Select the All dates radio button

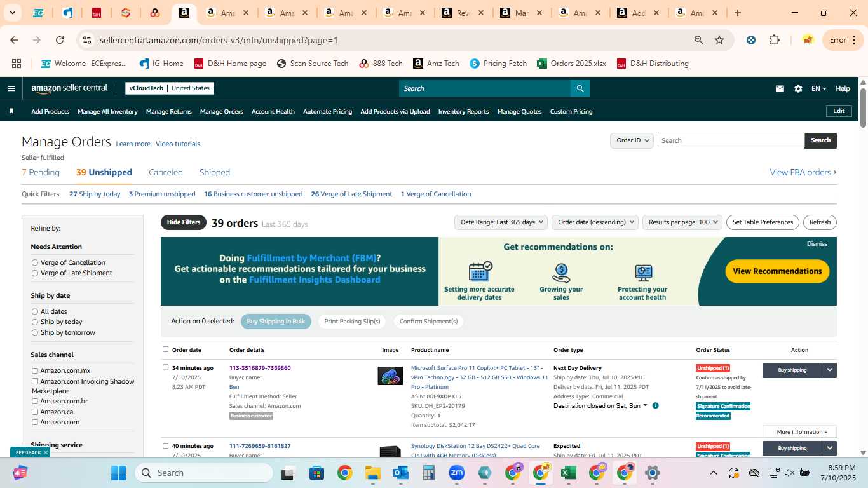click(x=35, y=311)
